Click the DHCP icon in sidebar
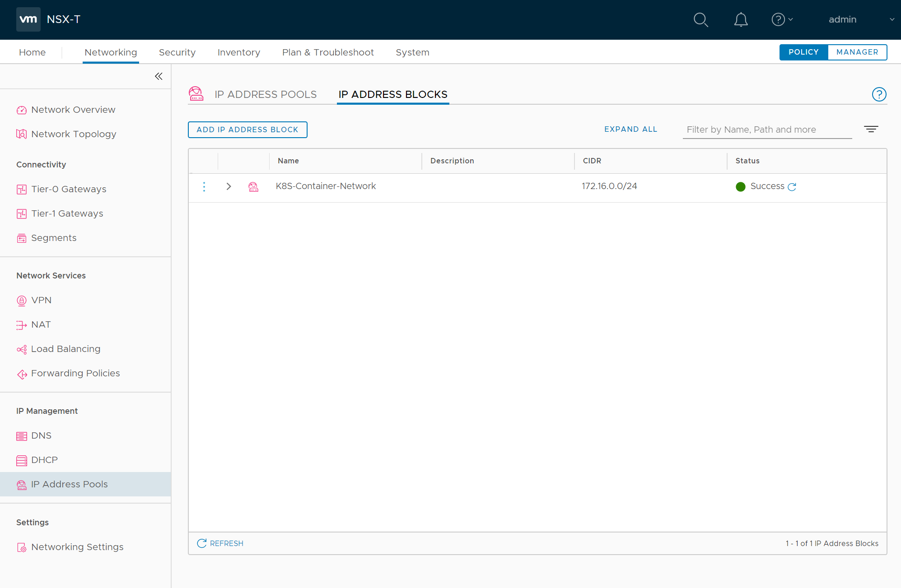The height and width of the screenshot is (588, 901). [x=22, y=461]
